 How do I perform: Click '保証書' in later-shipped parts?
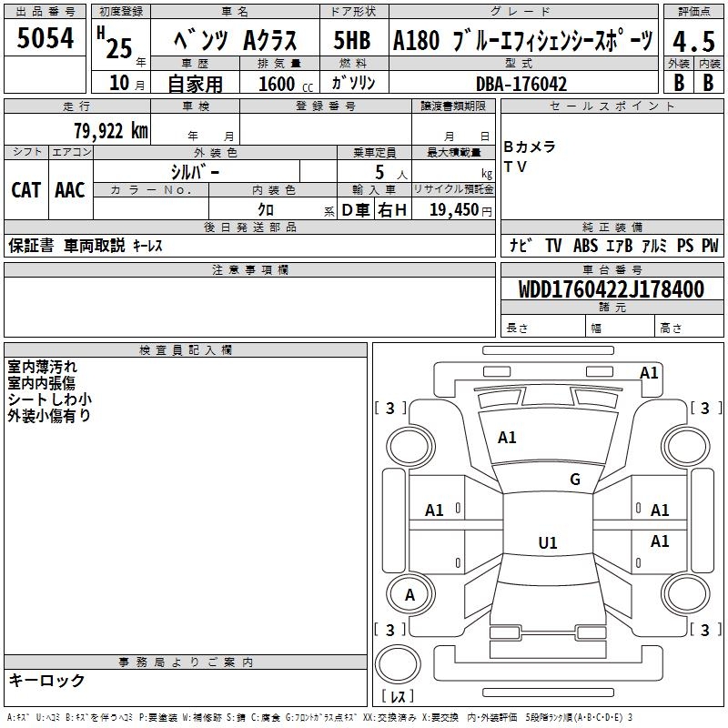click(x=31, y=246)
